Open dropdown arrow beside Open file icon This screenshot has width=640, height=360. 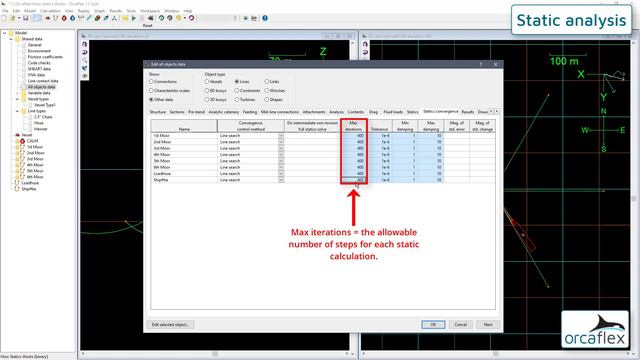[19, 18]
